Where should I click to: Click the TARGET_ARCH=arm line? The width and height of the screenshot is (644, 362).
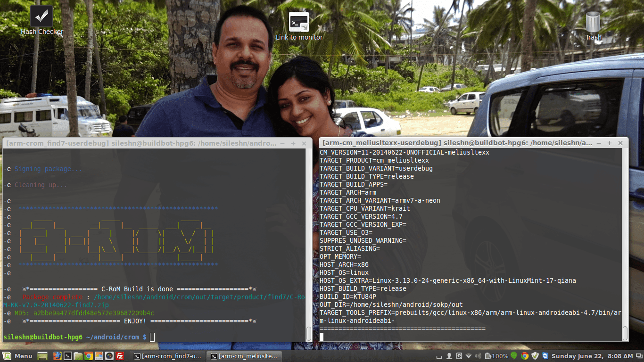(348, 192)
